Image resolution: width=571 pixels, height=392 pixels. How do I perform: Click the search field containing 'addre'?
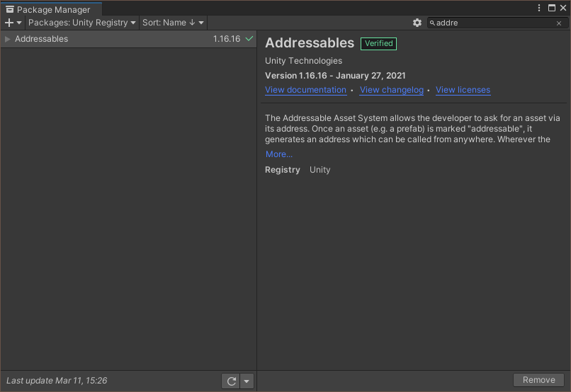pos(497,23)
